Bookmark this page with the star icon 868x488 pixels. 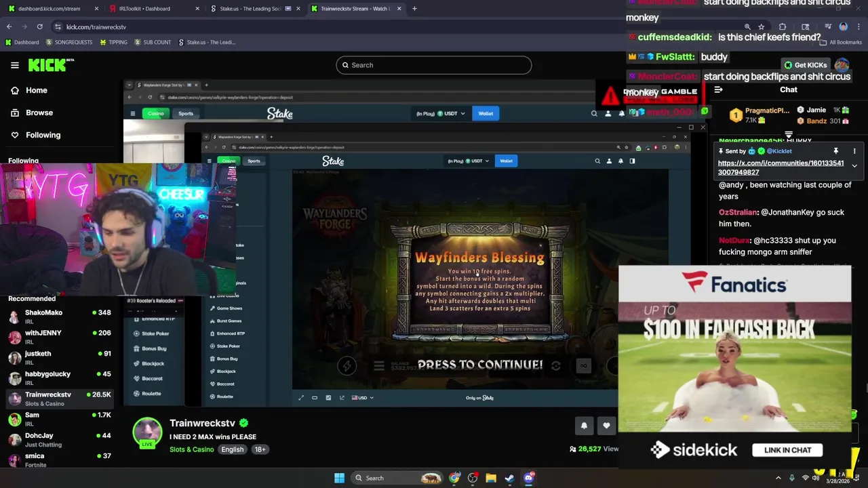click(761, 27)
